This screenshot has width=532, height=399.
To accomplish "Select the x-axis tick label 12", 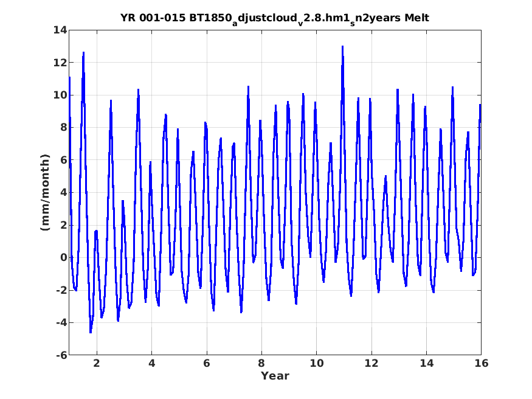I will point(371,363).
